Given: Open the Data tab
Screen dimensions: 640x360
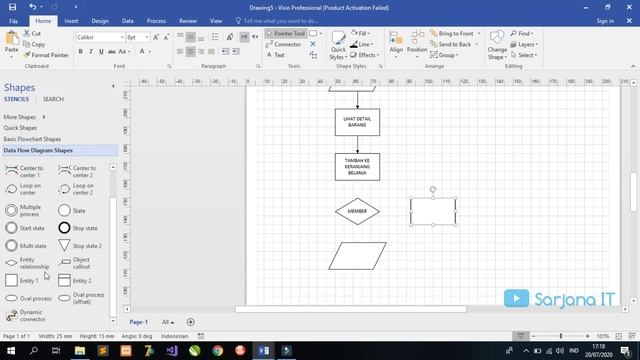Looking at the screenshot, I should (x=128, y=21).
